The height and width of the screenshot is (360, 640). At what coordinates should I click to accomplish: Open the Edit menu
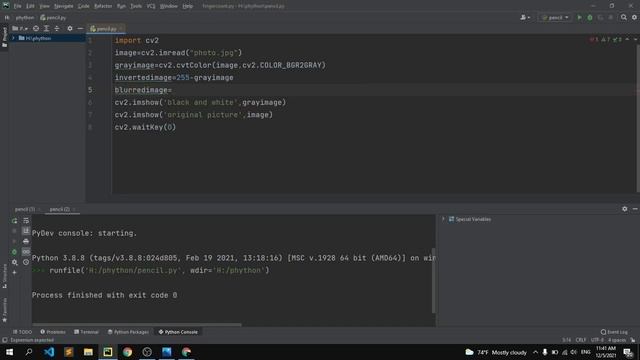click(x=31, y=6)
